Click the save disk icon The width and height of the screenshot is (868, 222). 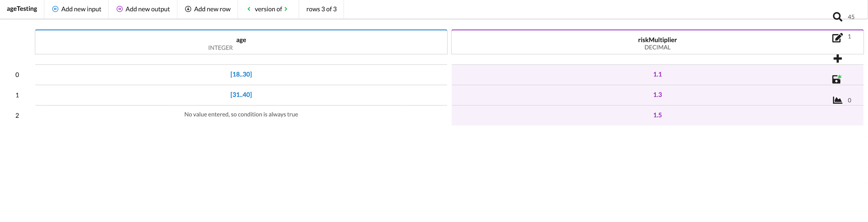click(837, 79)
